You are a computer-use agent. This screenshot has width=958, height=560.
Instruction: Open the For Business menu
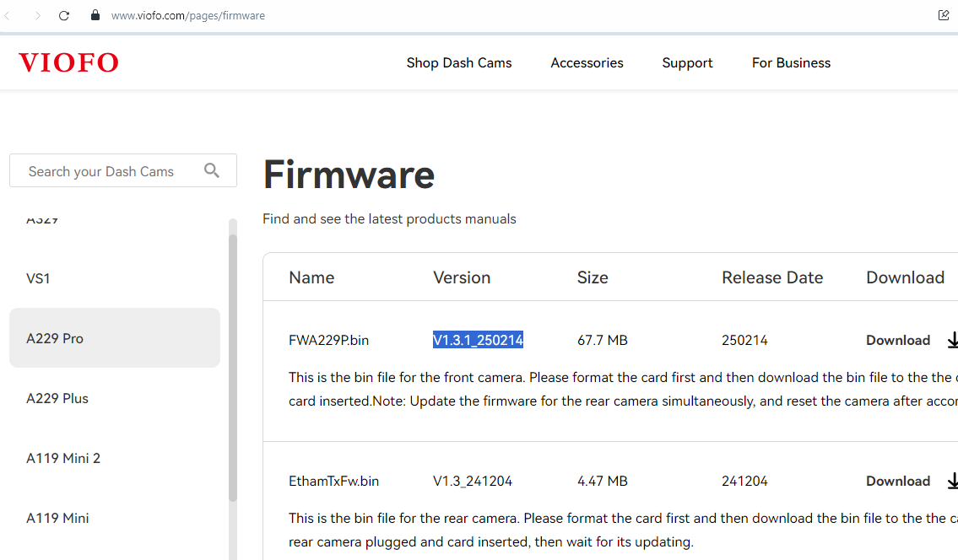(791, 63)
